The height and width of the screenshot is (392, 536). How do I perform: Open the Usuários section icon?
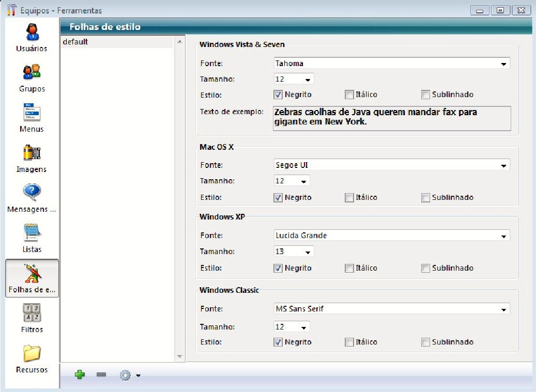click(32, 33)
